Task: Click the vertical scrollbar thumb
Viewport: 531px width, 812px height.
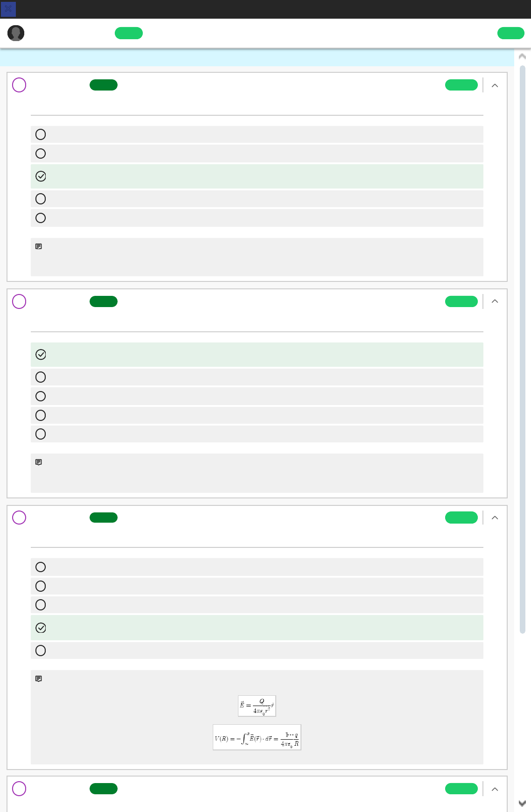Action: pos(523,349)
